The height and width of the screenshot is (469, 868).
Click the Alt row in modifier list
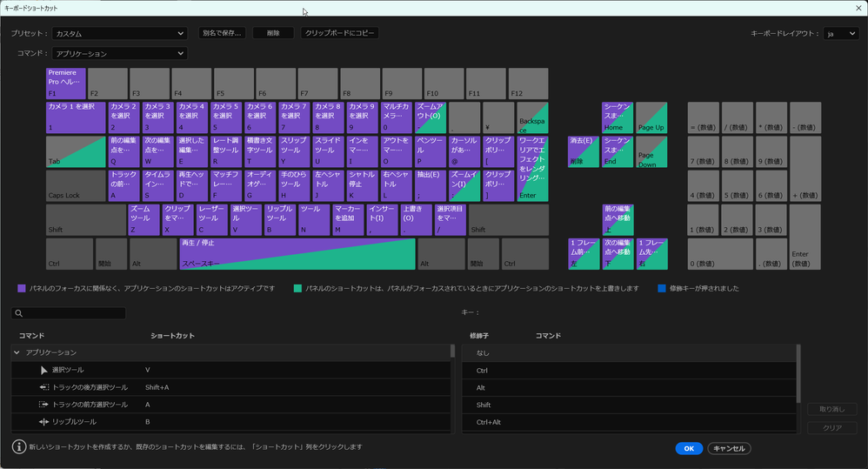629,387
